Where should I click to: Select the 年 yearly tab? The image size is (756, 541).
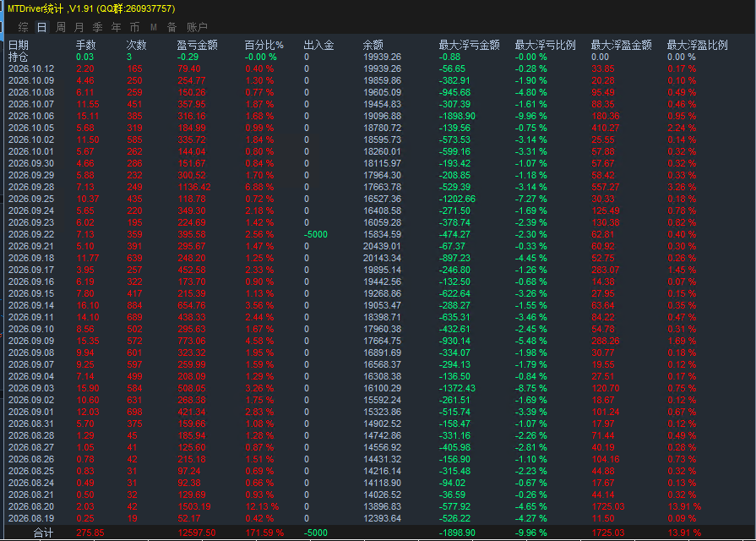coord(117,27)
